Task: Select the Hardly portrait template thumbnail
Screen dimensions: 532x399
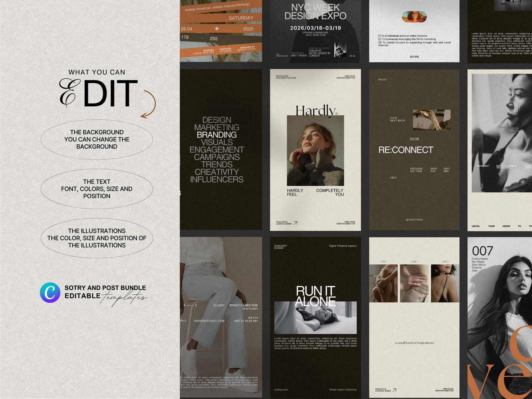Action: [x=315, y=150]
